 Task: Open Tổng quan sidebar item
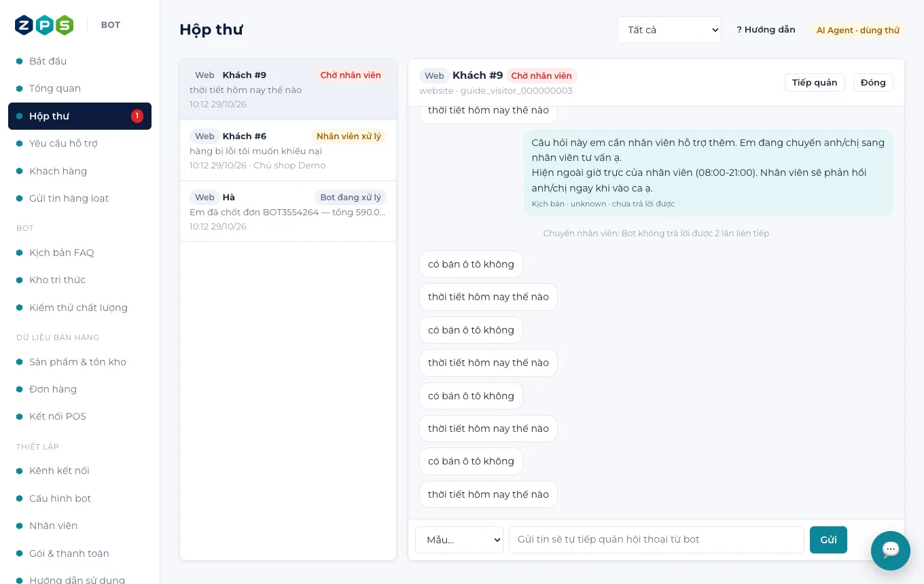click(x=79, y=88)
